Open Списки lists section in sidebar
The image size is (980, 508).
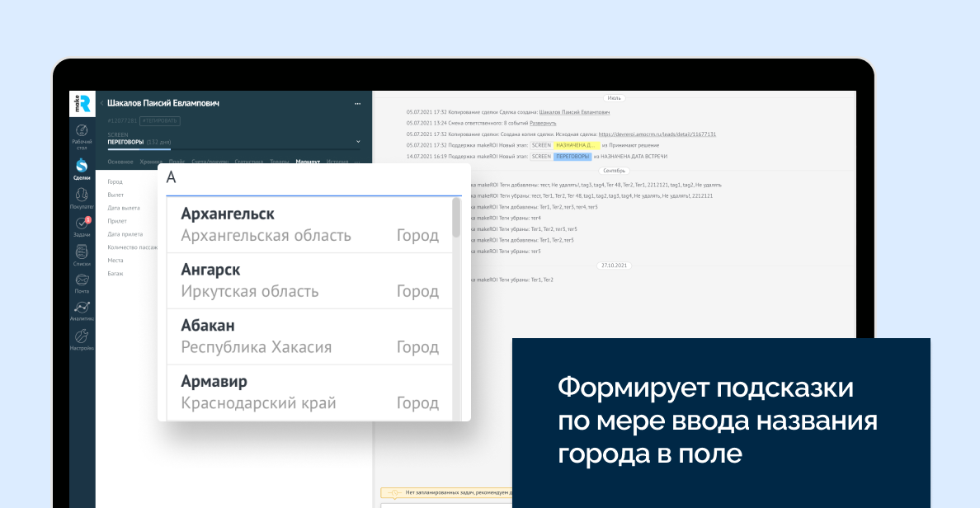pyautogui.click(x=82, y=256)
